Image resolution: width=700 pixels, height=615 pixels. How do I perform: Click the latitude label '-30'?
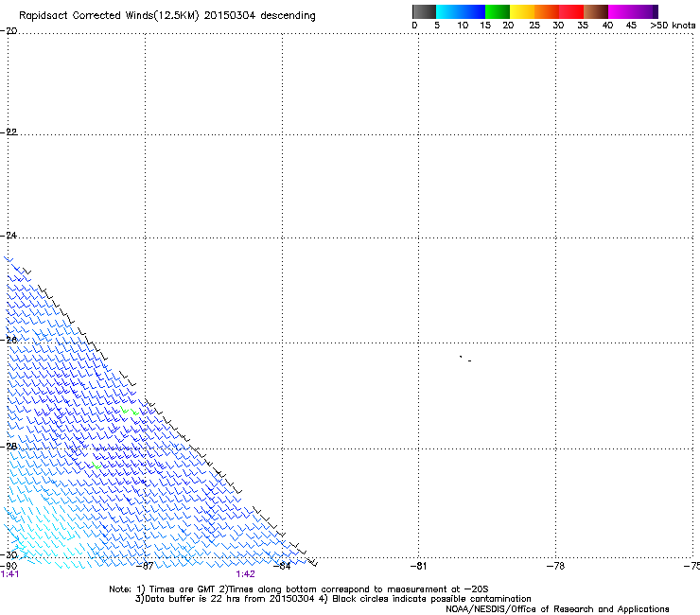(9, 555)
